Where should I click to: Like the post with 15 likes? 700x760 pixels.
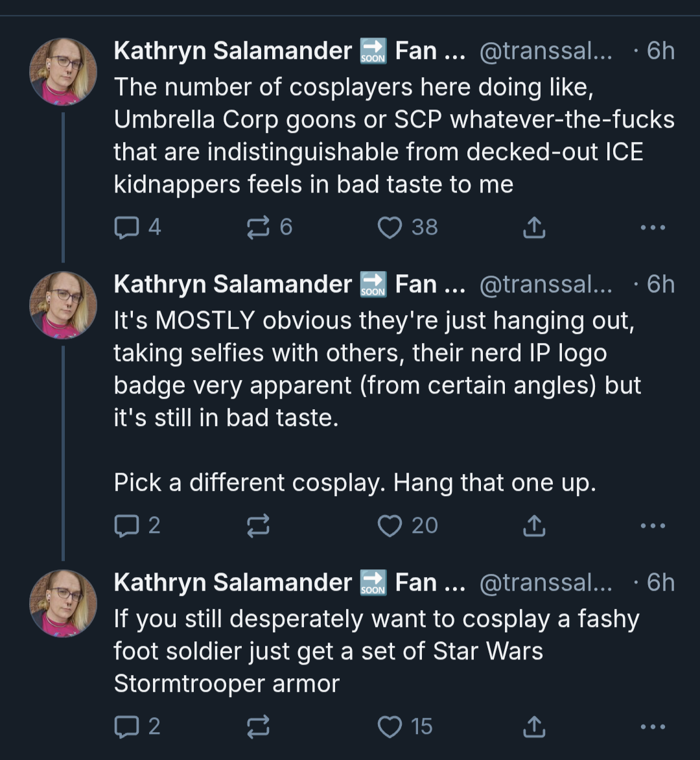(405, 726)
